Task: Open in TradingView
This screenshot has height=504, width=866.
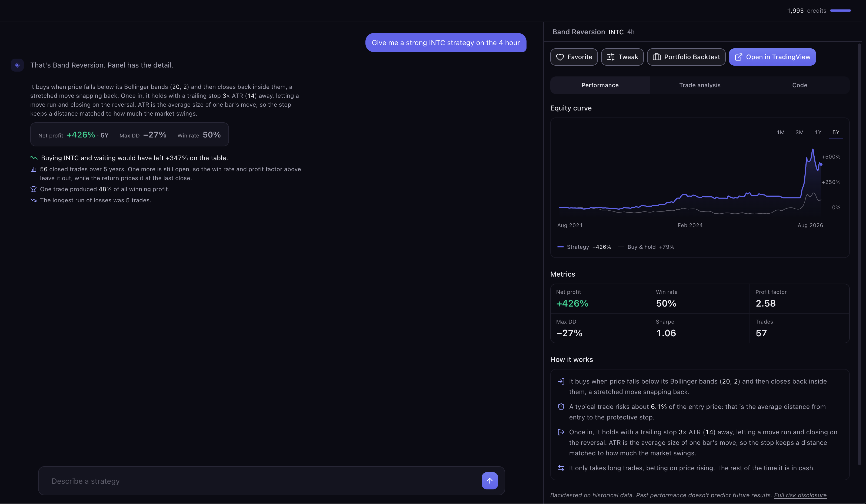Action: (x=772, y=57)
